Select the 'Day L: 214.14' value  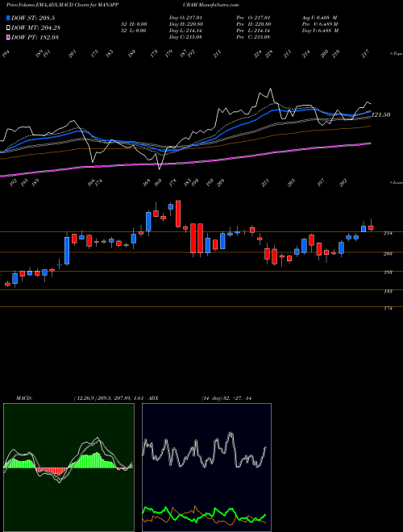(x=185, y=31)
